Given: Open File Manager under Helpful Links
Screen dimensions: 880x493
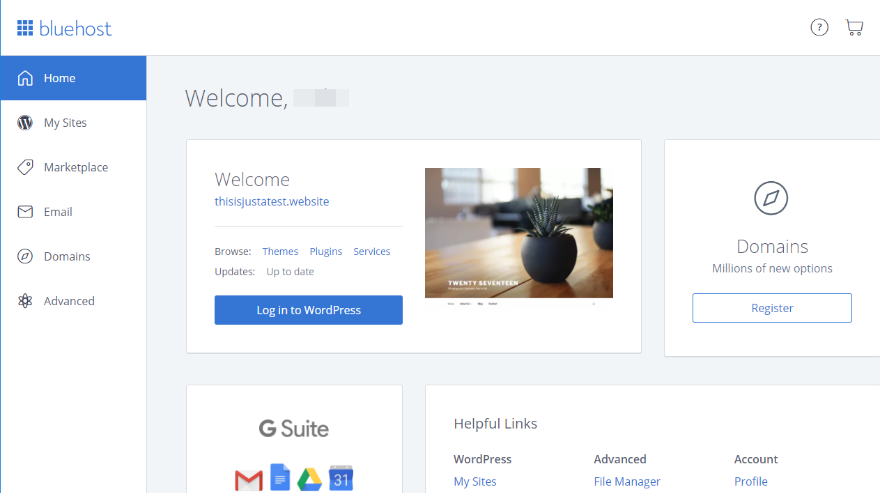Looking at the screenshot, I should [x=627, y=481].
